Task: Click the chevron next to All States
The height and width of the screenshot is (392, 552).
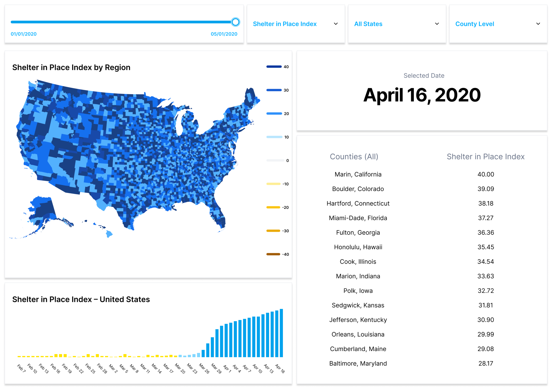Action: point(437,24)
